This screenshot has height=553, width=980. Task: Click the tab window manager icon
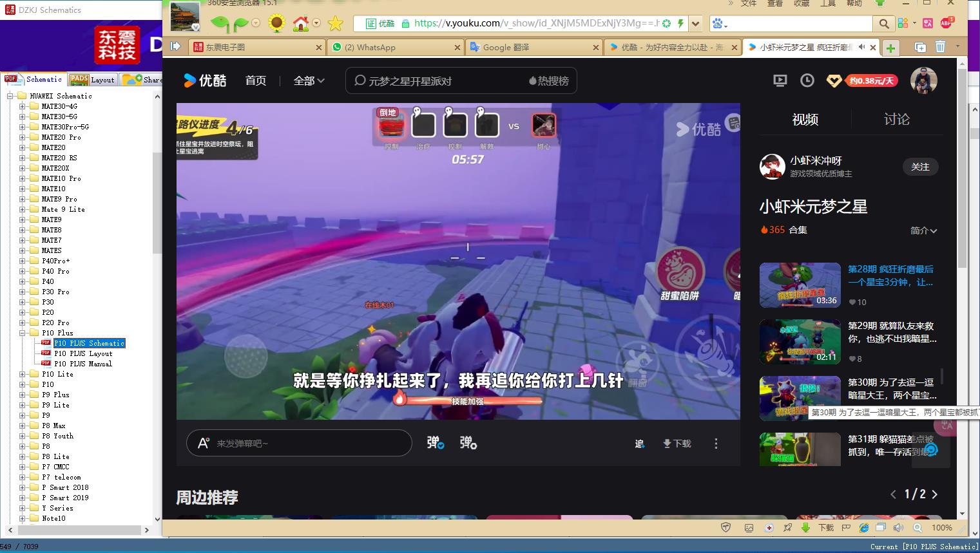point(920,47)
